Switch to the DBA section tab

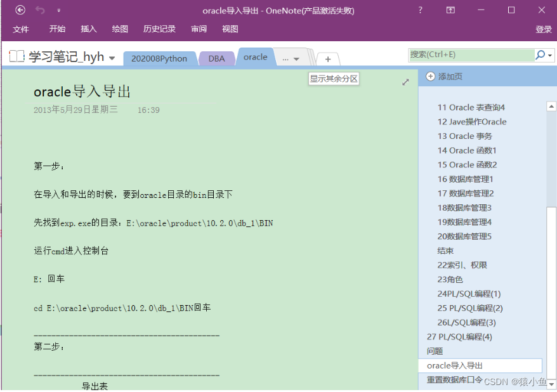coord(216,57)
